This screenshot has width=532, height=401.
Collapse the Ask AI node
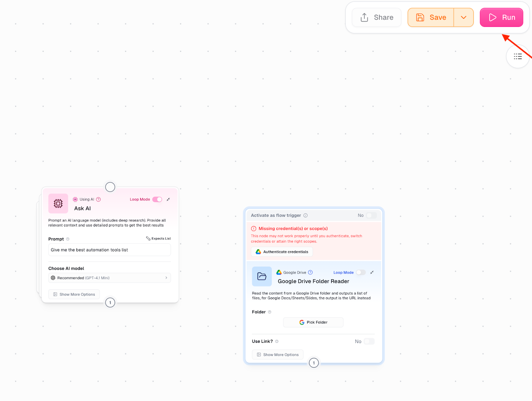tap(168, 199)
